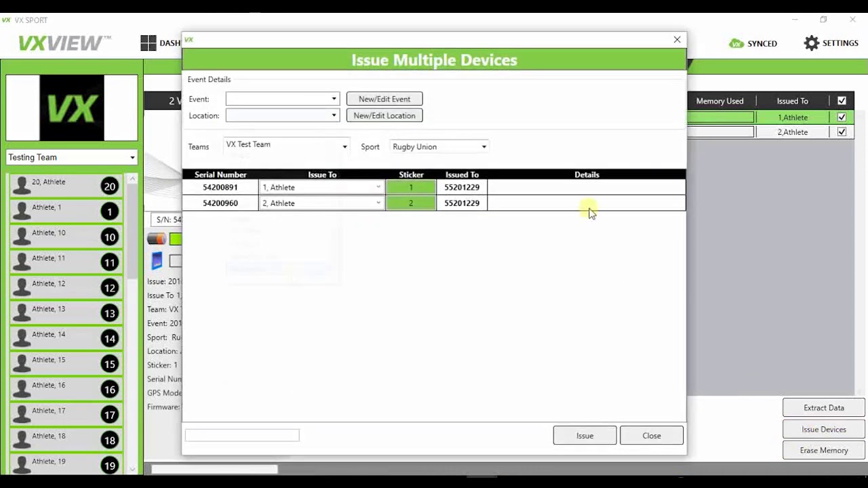Click blue device icon behind dialog

157,261
